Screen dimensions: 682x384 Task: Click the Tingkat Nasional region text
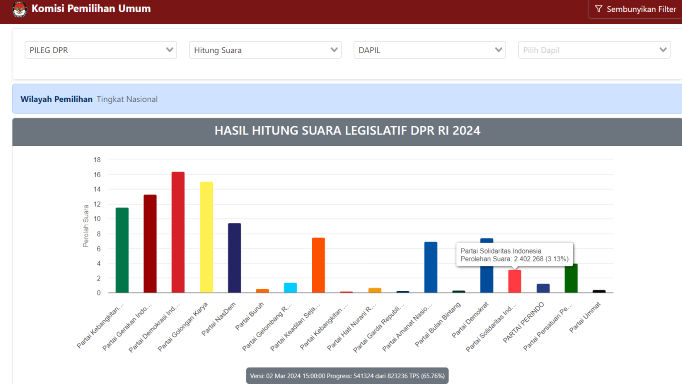tap(127, 99)
